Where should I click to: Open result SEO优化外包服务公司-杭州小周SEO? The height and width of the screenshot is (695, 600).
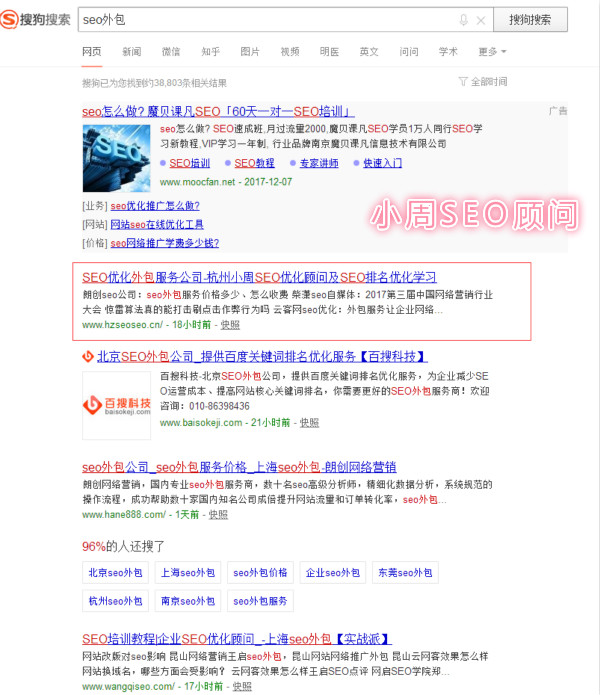tap(259, 277)
